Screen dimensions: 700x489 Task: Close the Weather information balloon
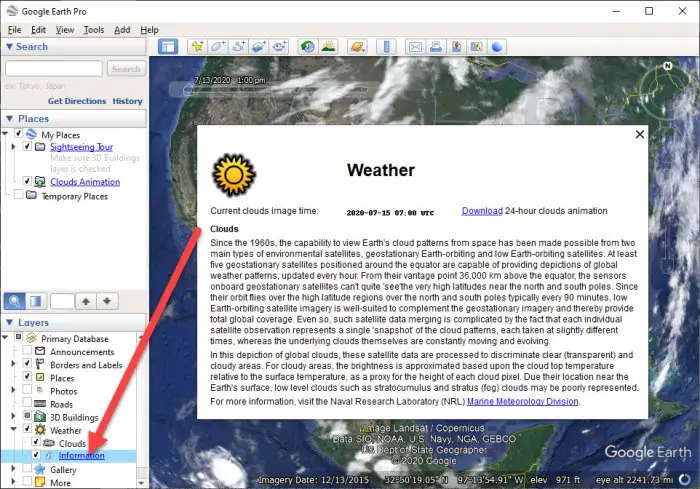(x=639, y=134)
